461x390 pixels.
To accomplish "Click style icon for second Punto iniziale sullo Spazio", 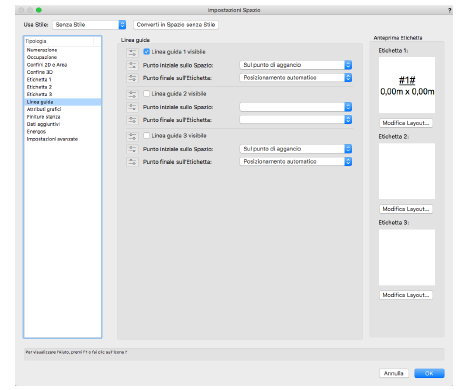I will (132, 107).
